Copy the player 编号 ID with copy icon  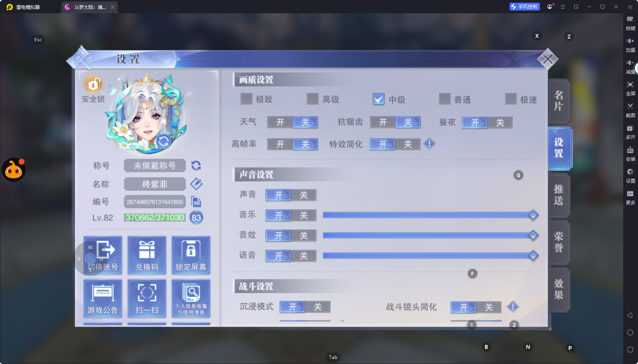197,202
